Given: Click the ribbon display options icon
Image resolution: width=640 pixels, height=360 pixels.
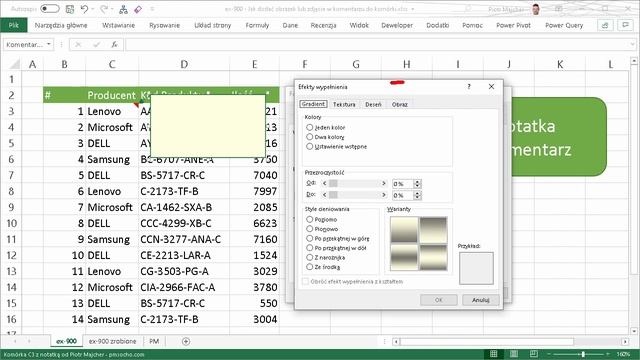Looking at the screenshot, I should (559, 9).
